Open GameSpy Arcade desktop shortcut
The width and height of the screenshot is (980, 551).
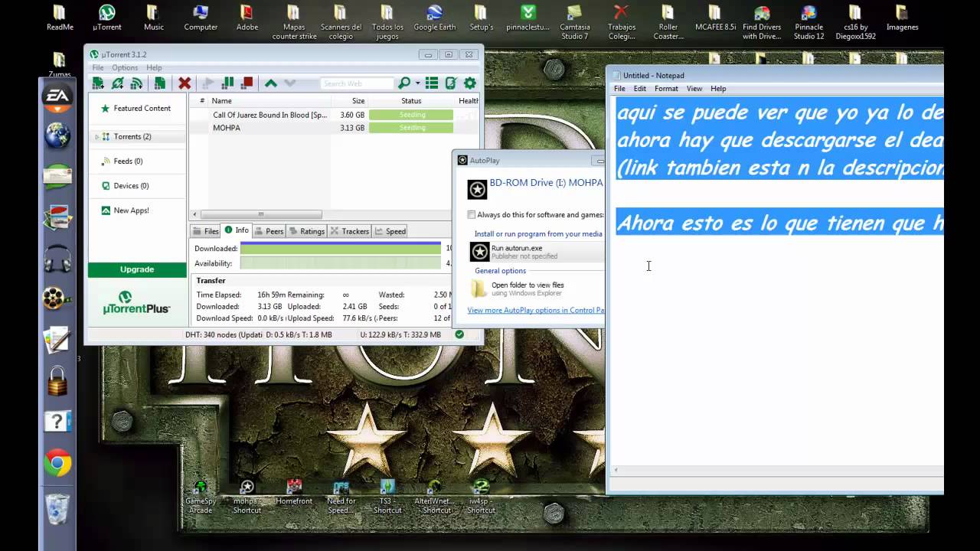pyautogui.click(x=200, y=496)
